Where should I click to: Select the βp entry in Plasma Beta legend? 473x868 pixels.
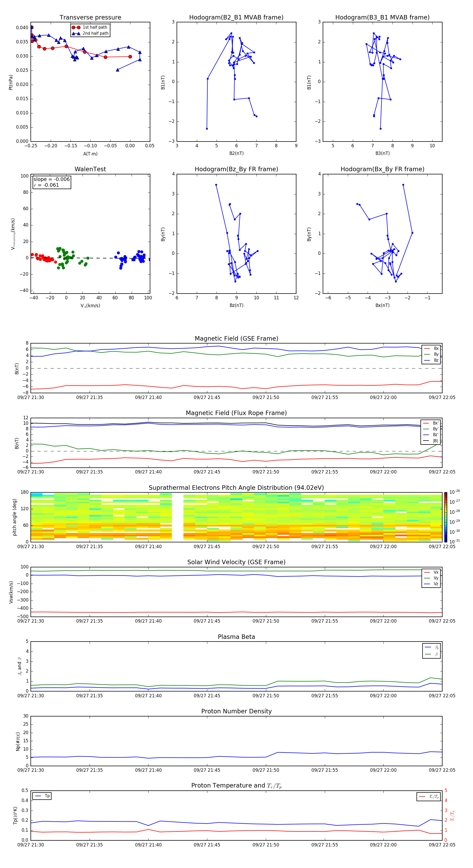click(431, 647)
